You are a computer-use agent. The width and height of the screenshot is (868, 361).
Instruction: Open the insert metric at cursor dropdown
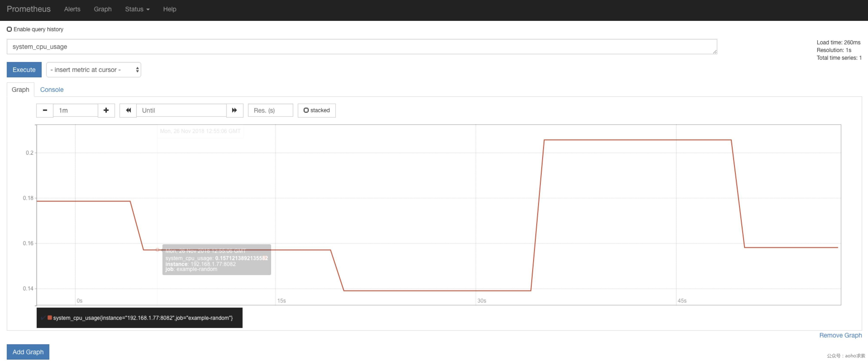[x=94, y=70]
